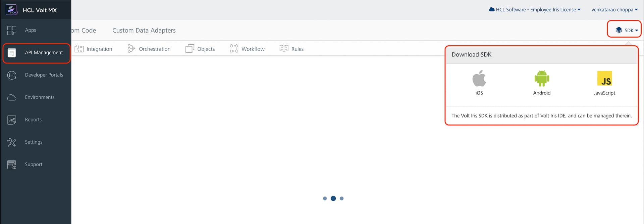
Task: Select the first loading indicator dot
Action: click(325, 198)
